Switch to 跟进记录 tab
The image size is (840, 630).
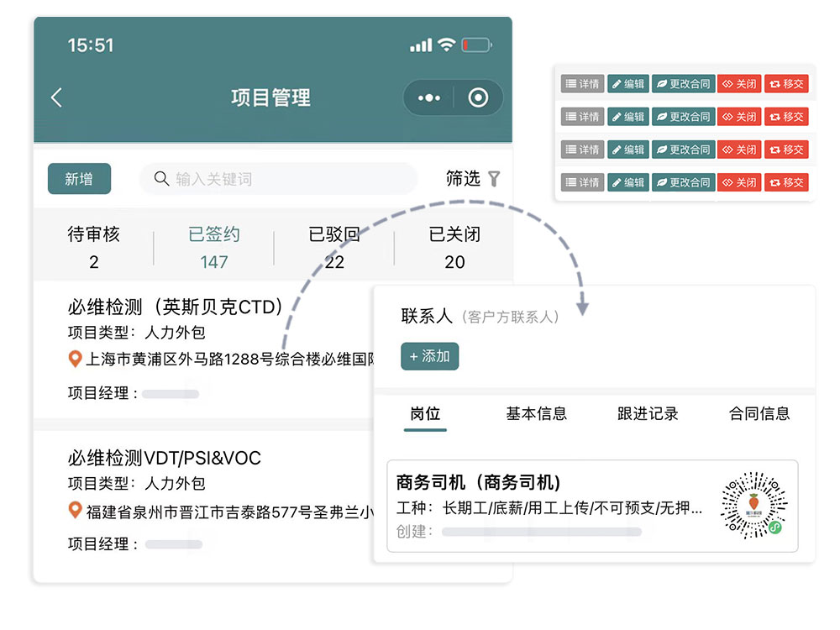tap(648, 413)
